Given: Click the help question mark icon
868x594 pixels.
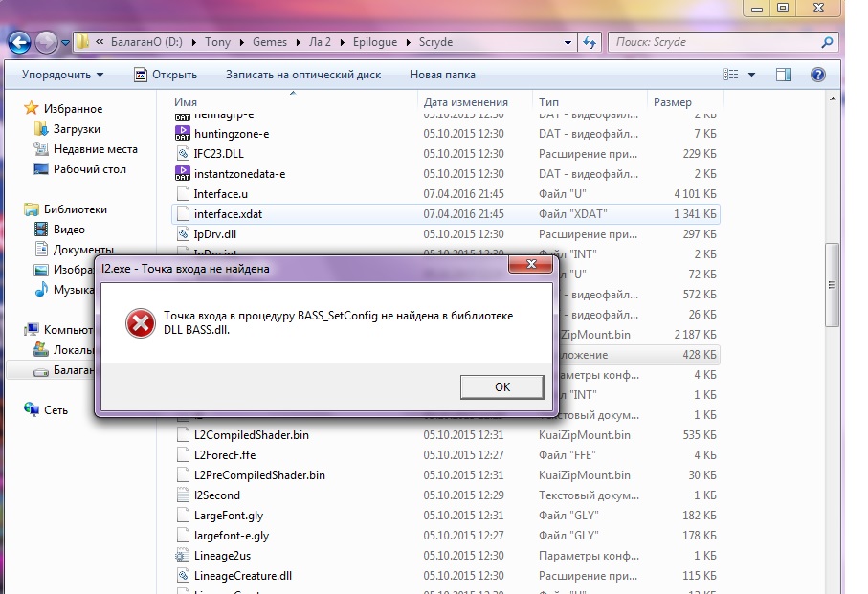Looking at the screenshot, I should click(817, 75).
